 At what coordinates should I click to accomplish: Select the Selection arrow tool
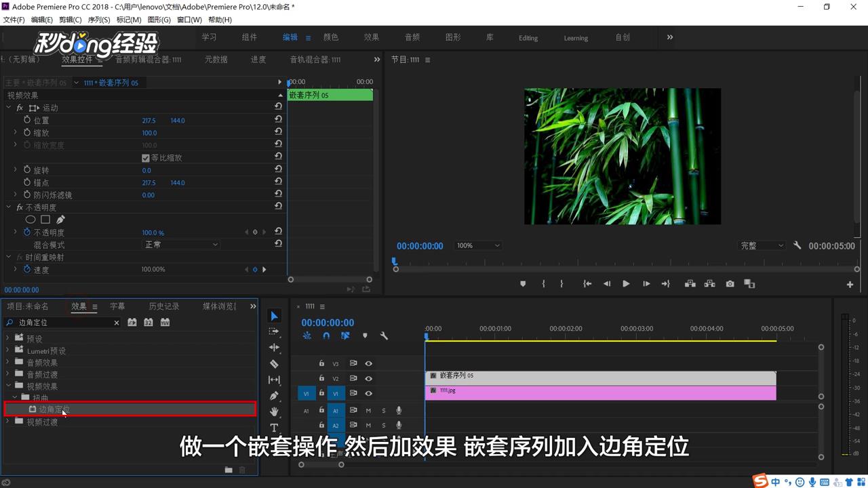pos(274,316)
